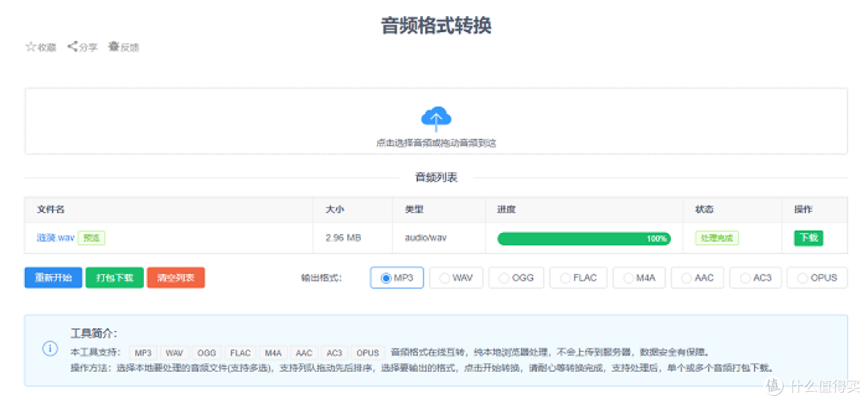The height and width of the screenshot is (404, 868).
Task: Click the OPUS tag in the tool intro
Action: coord(367,353)
